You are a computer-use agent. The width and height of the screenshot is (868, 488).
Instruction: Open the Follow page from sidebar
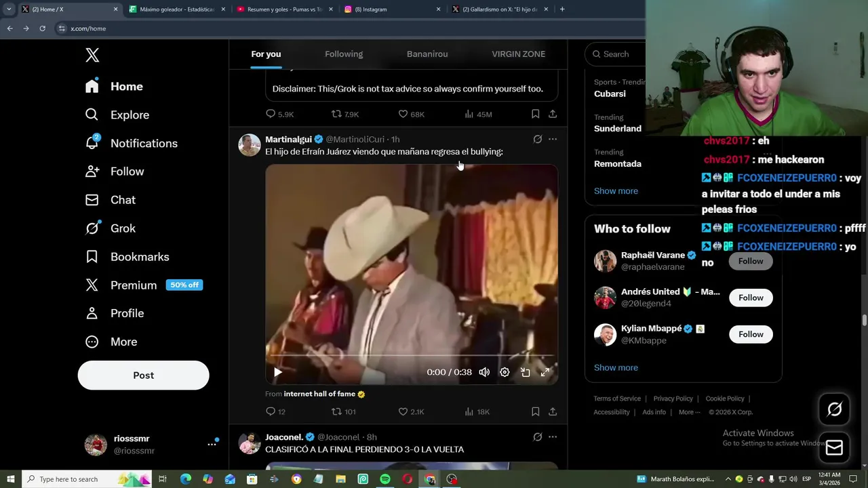[x=114, y=171]
